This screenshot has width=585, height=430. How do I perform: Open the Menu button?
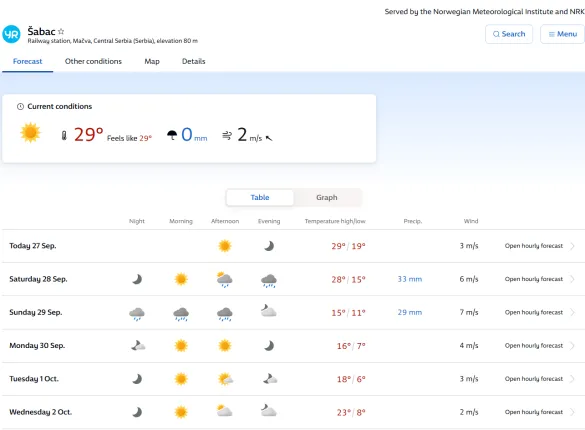pyautogui.click(x=562, y=34)
